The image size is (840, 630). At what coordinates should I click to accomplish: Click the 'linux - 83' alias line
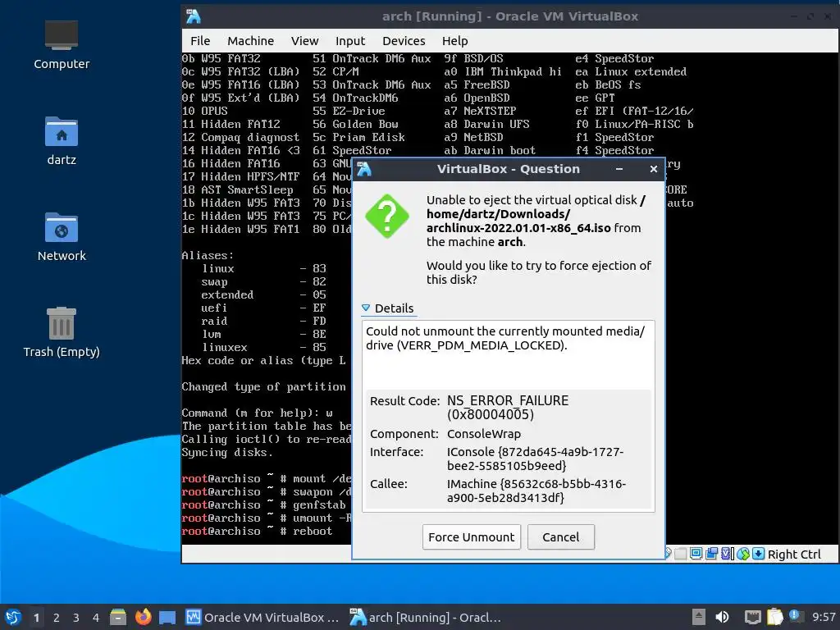263,268
